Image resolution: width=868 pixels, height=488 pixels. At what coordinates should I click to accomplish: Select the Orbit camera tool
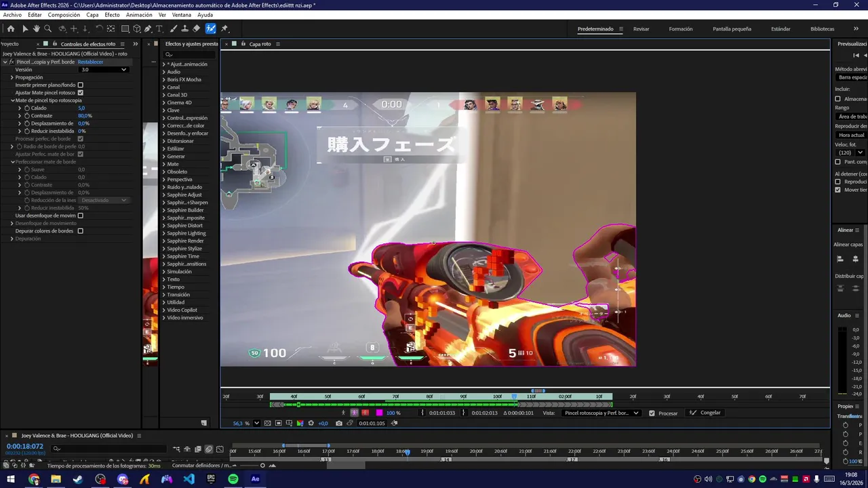[x=62, y=28]
